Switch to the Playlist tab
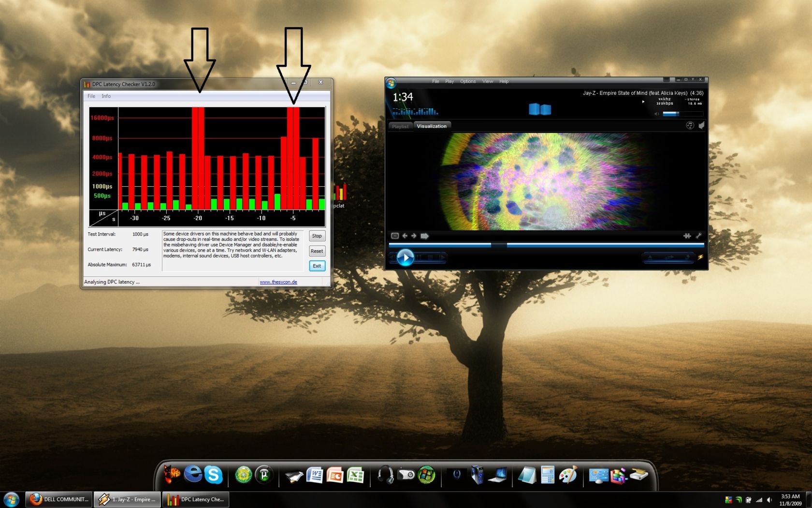Viewport: 812px width, 508px height. (x=400, y=126)
